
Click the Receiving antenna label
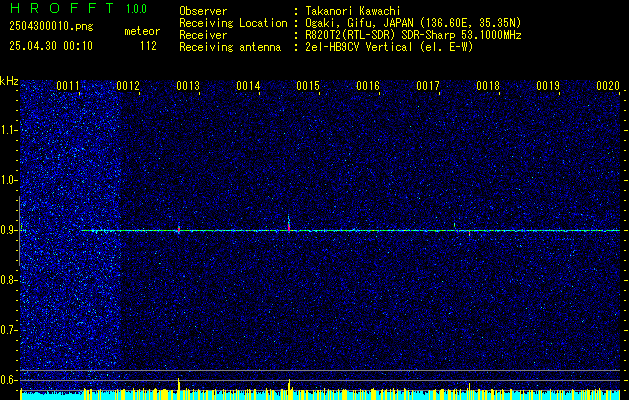click(230, 47)
